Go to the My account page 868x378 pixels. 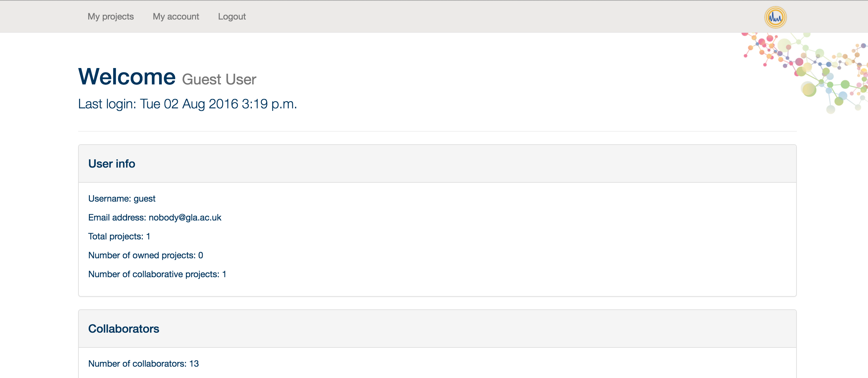(176, 16)
